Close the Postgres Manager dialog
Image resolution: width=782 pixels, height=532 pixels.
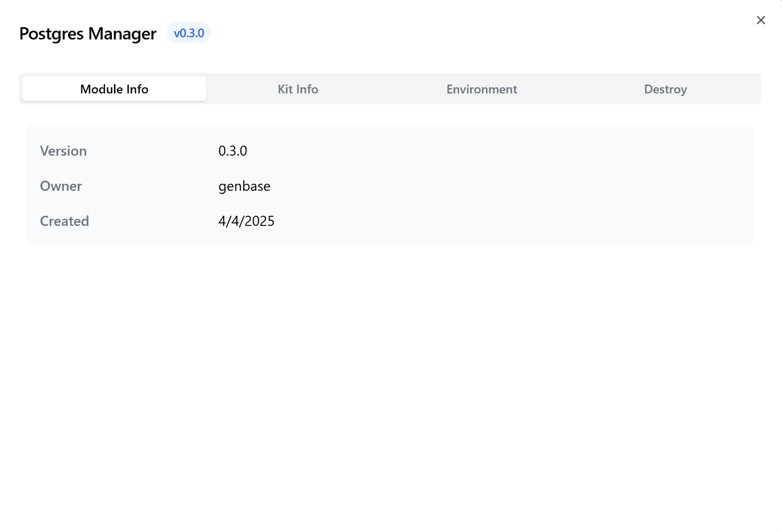coord(761,20)
